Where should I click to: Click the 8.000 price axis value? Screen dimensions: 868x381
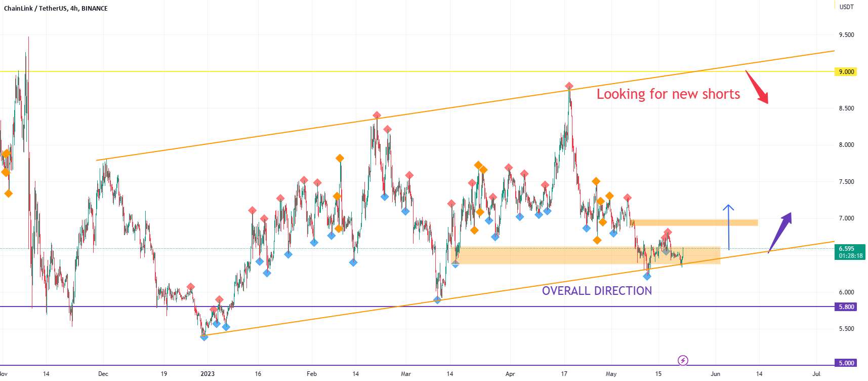click(x=846, y=145)
